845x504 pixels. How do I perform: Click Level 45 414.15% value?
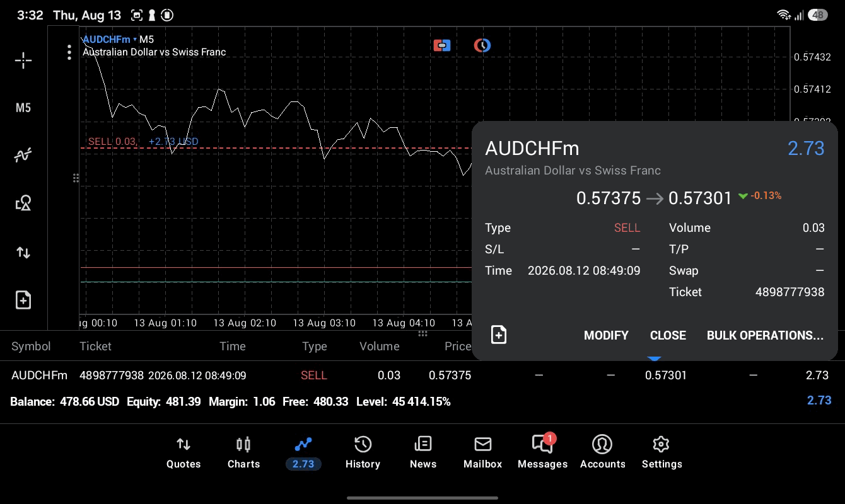click(x=403, y=401)
